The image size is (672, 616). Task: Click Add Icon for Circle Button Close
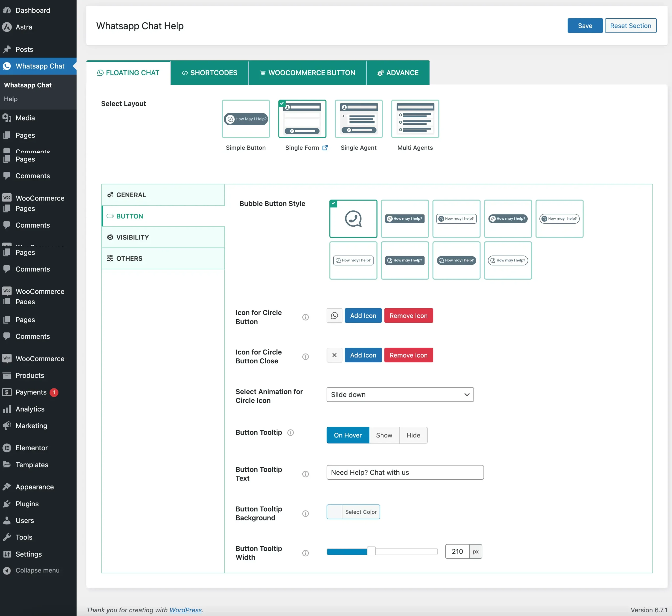point(363,355)
